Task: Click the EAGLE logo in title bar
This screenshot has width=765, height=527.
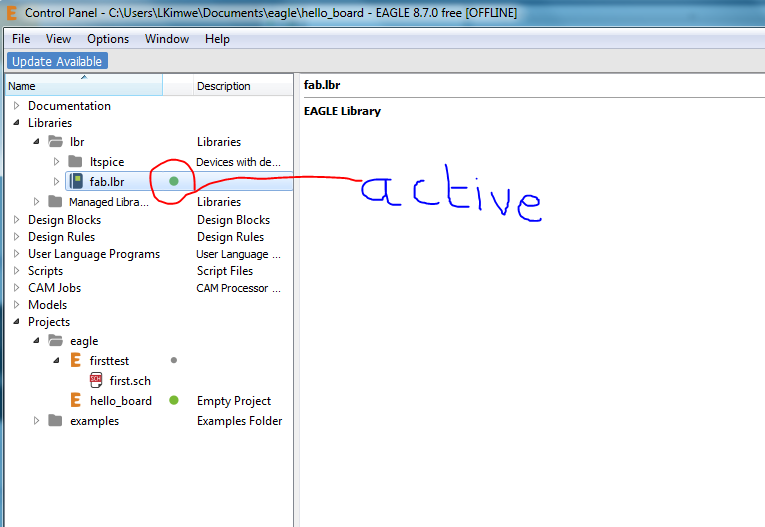Action: [x=11, y=13]
